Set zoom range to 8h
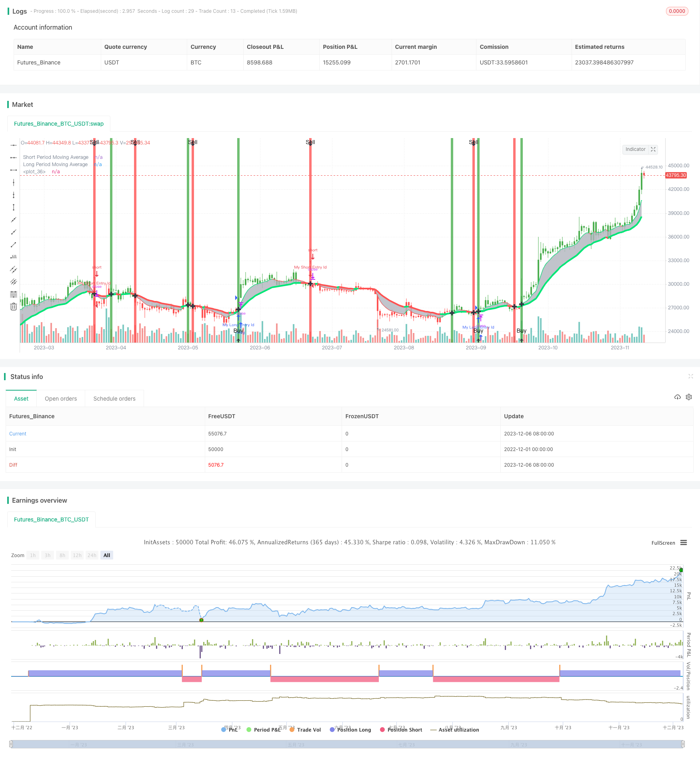The image size is (700, 760). pyautogui.click(x=62, y=555)
